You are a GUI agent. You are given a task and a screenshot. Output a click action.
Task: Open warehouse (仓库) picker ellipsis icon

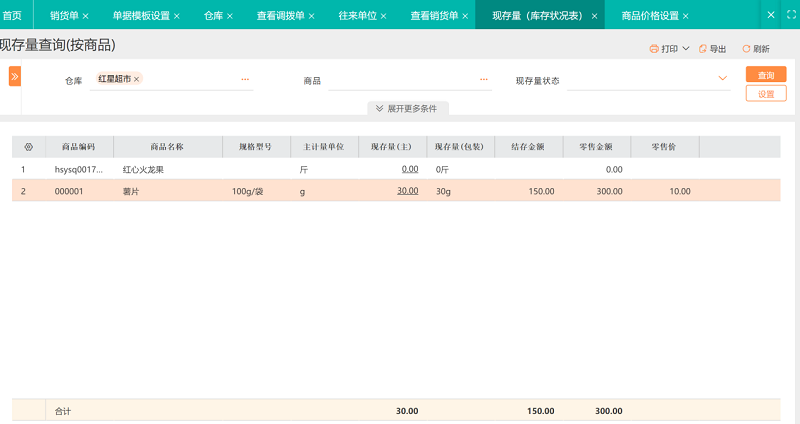coord(245,79)
